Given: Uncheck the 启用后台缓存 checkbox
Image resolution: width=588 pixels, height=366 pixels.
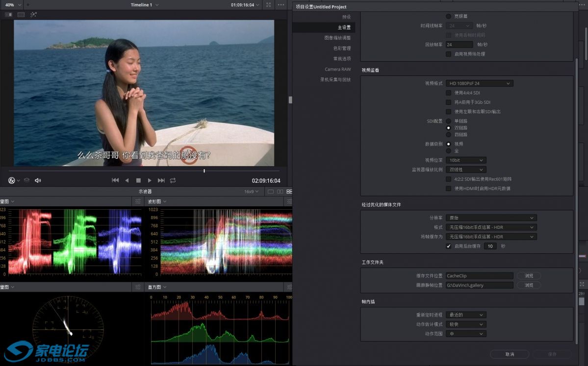Looking at the screenshot, I should coord(448,246).
